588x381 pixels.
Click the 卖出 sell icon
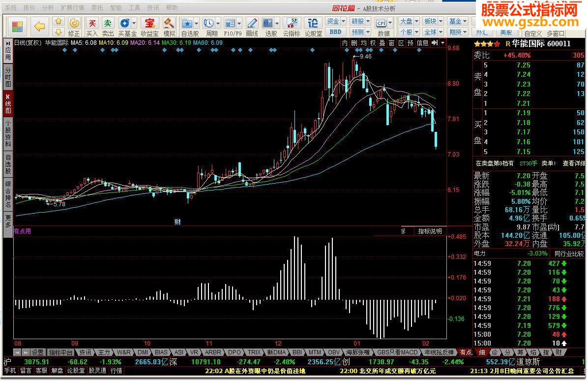click(108, 23)
